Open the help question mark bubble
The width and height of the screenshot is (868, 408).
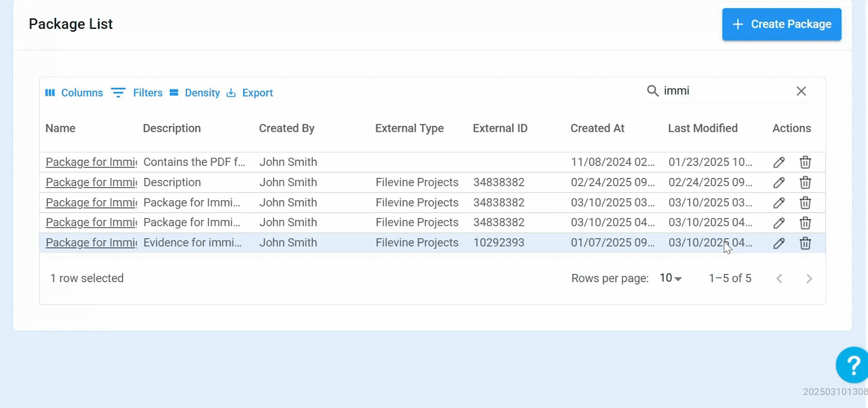(852, 365)
